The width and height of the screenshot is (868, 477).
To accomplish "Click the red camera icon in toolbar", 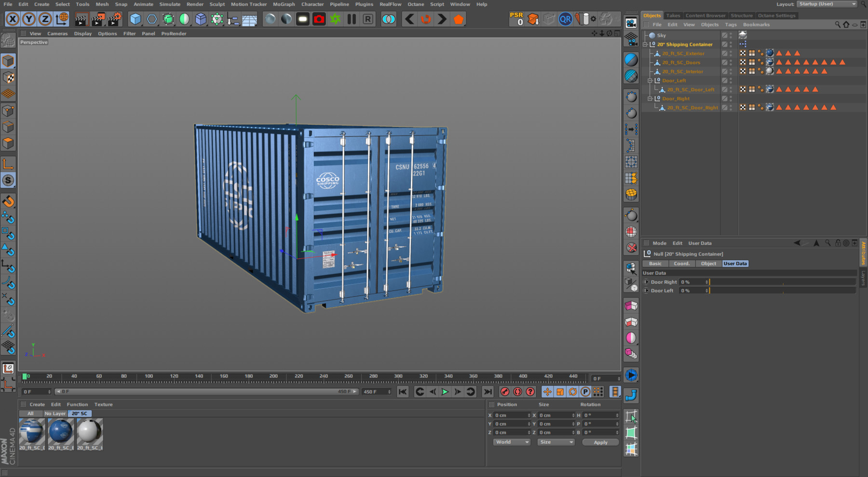I will tap(319, 19).
